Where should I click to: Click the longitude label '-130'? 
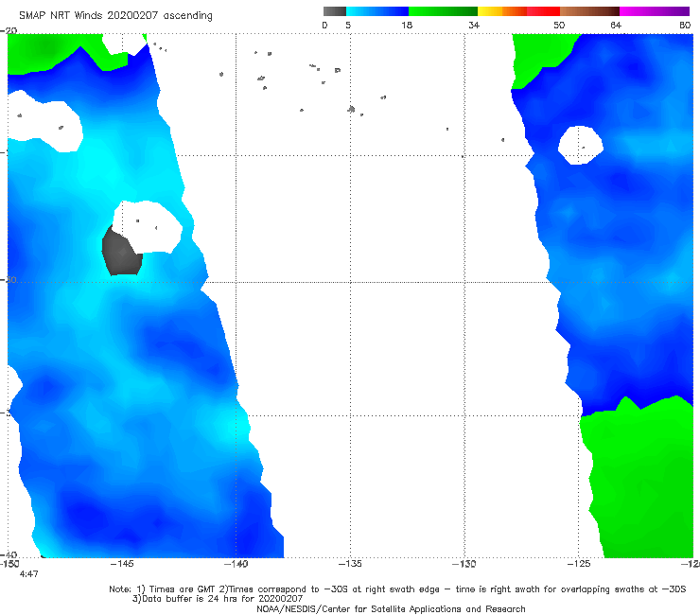464,564
